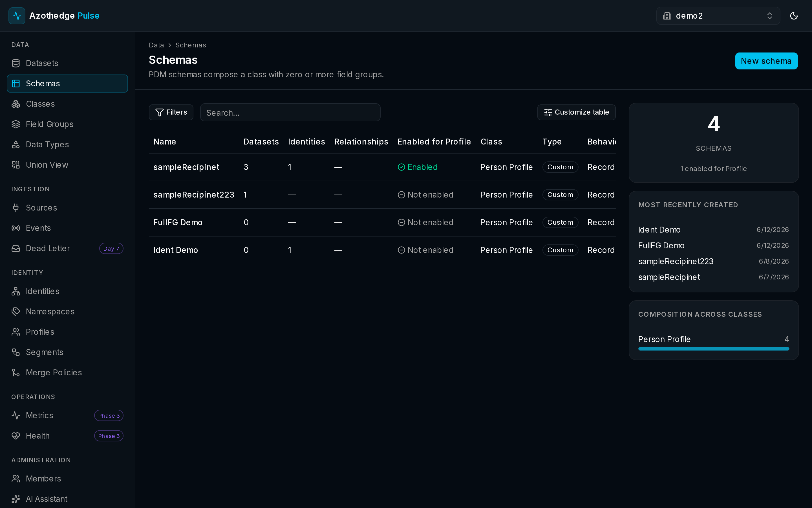
Task: Click Ident Demo in Most Recently Created
Action: 659,230
